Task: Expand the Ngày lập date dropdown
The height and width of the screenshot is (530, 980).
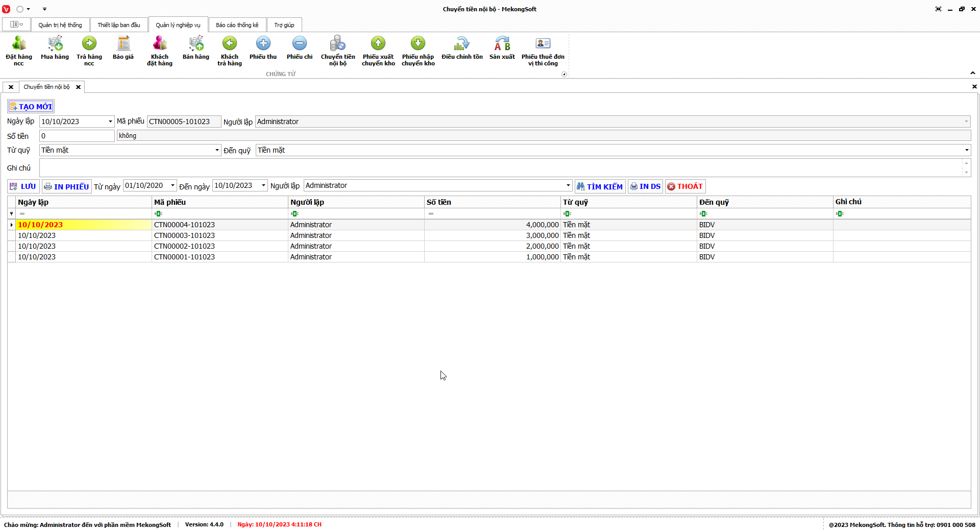Action: coord(110,122)
